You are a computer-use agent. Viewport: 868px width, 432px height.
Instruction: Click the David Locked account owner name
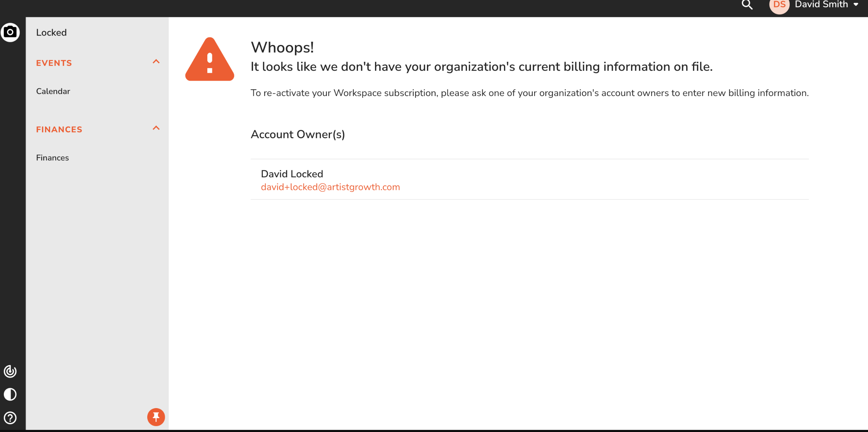coord(292,174)
